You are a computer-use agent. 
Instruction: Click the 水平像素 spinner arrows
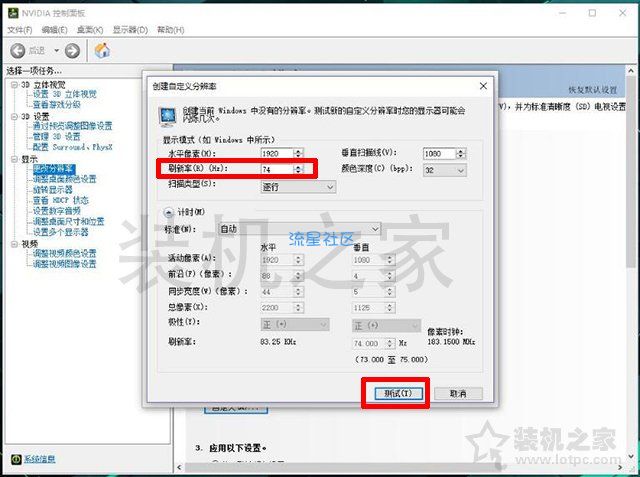299,153
